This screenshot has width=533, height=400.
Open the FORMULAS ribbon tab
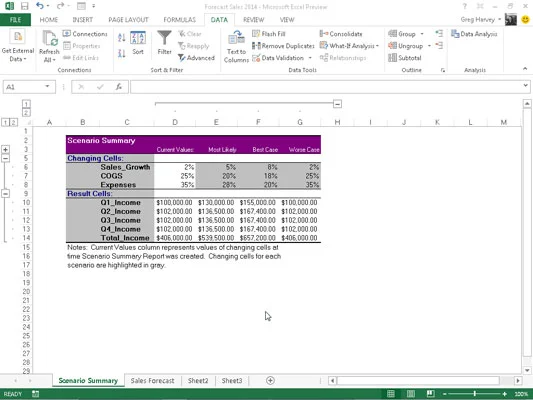coord(179,20)
